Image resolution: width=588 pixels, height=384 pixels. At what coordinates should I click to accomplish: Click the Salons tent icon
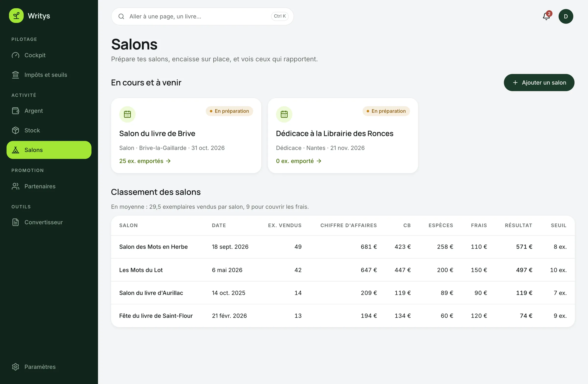[16, 150]
